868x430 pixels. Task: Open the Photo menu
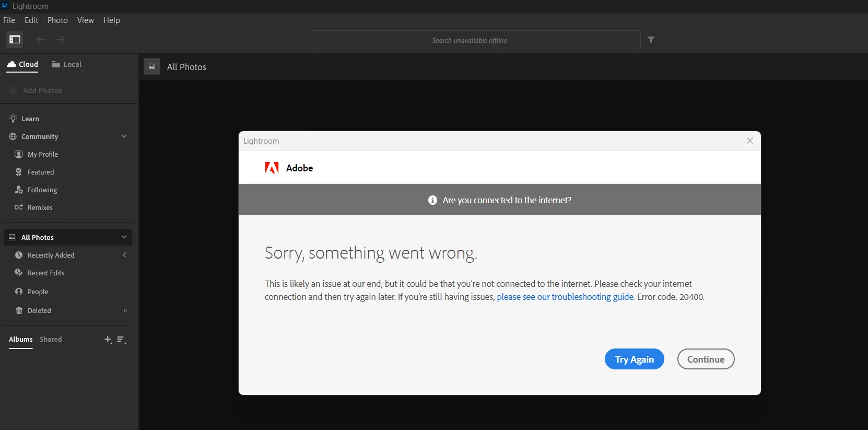(x=57, y=20)
